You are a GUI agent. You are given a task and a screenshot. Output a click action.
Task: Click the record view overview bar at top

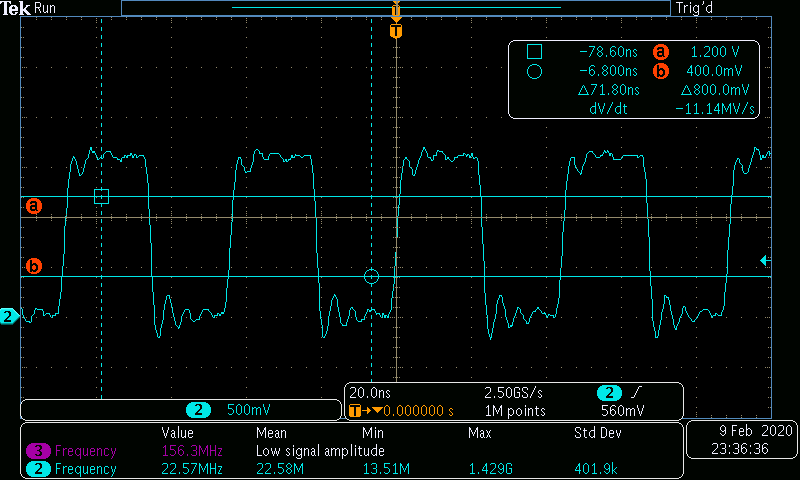pyautogui.click(x=396, y=8)
